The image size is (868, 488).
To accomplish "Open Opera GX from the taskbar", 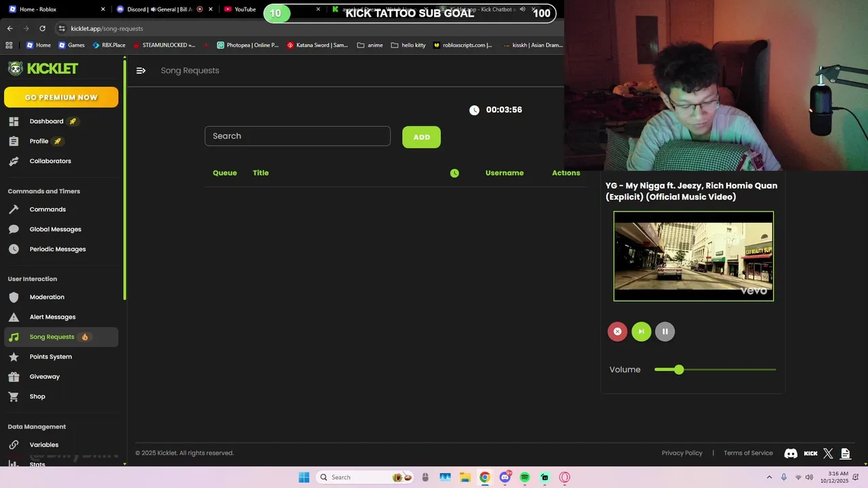I will click(x=565, y=477).
